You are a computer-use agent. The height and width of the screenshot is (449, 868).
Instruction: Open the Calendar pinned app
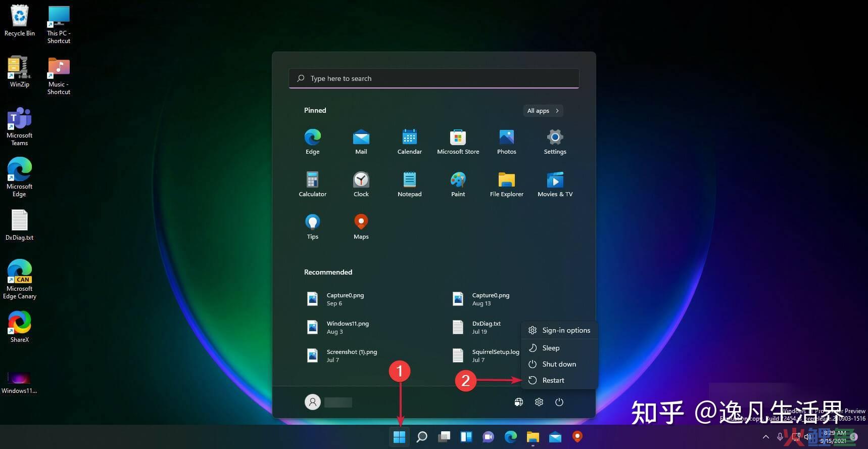(409, 142)
